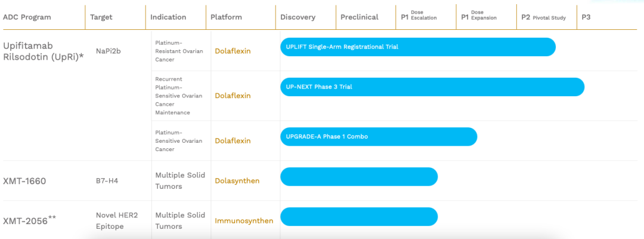Select the Platform column header
644x239 pixels.
(226, 17)
